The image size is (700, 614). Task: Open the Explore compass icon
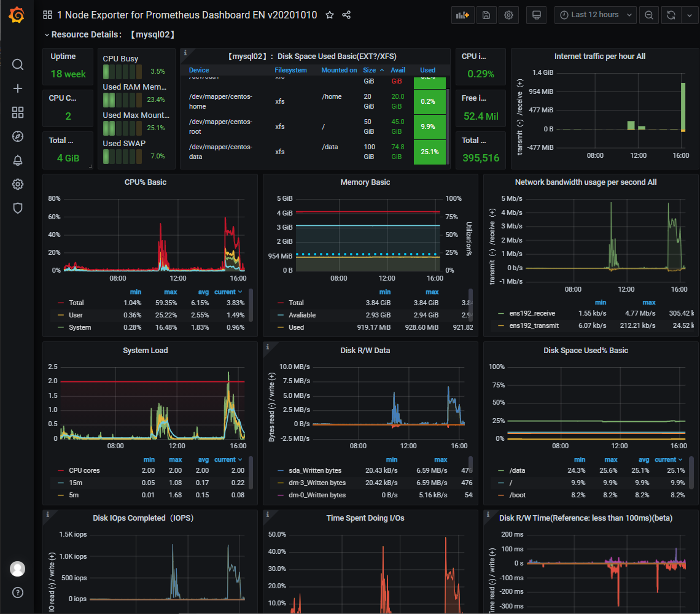[18, 136]
